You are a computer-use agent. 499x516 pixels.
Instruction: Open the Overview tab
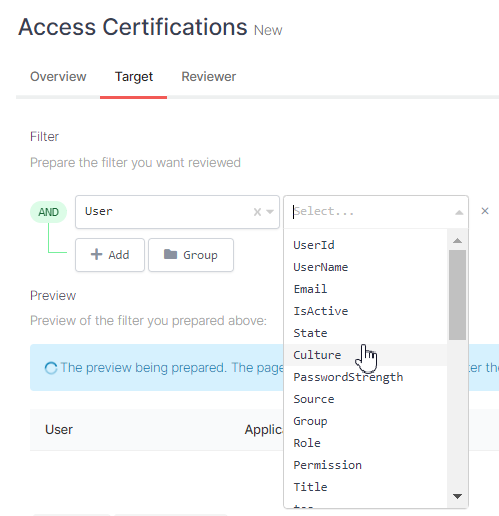(58, 77)
